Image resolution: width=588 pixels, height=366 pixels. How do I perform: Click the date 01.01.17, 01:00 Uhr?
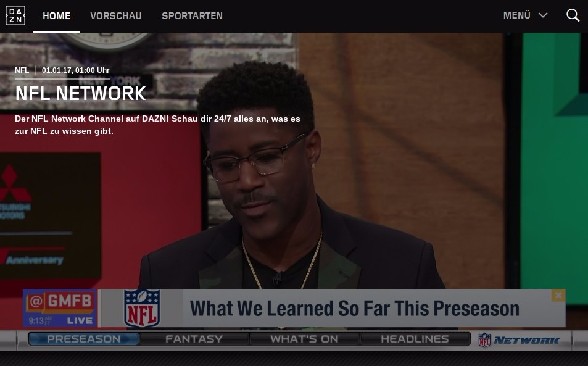(x=76, y=70)
